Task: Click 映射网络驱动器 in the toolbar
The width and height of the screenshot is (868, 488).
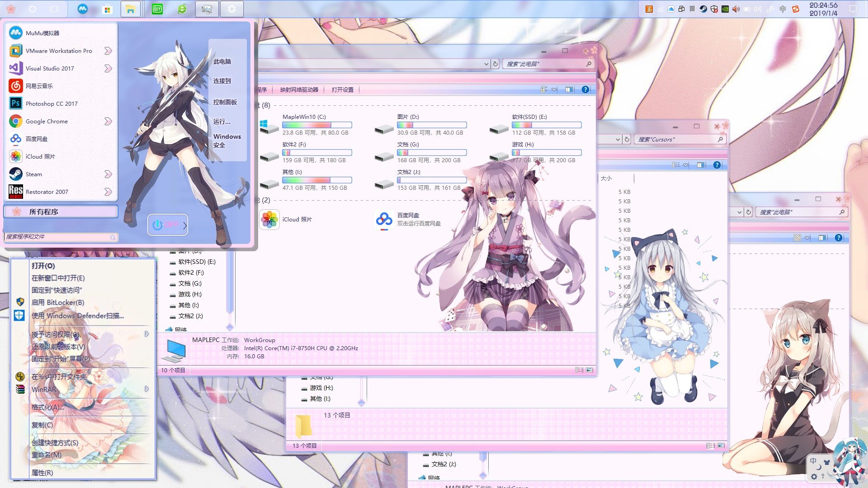Action: tap(299, 89)
